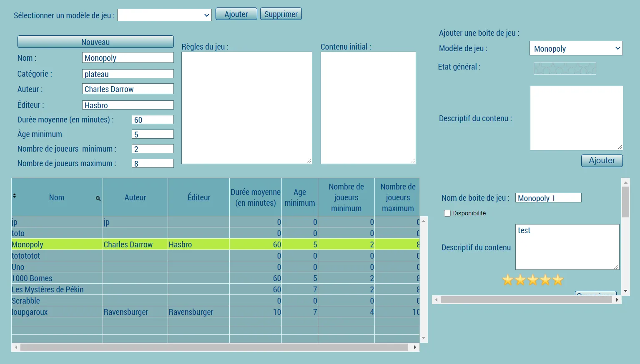
Task: Click Ajouter to add the game box
Action: (602, 161)
